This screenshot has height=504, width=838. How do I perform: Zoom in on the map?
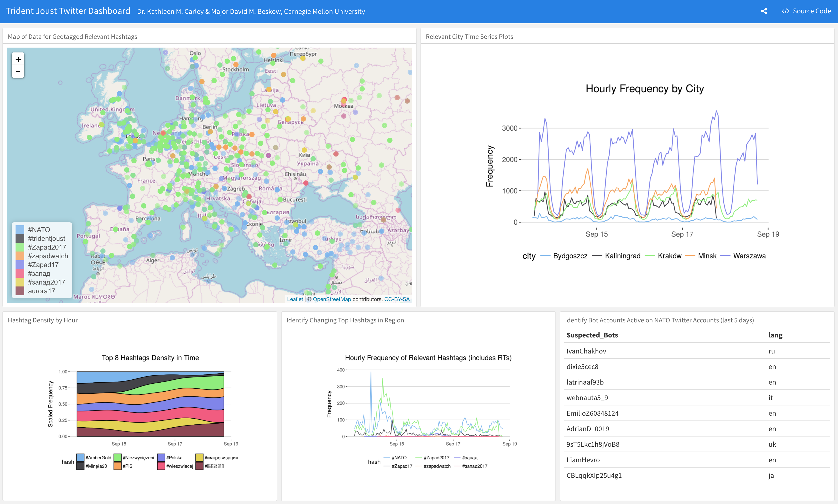(x=18, y=59)
